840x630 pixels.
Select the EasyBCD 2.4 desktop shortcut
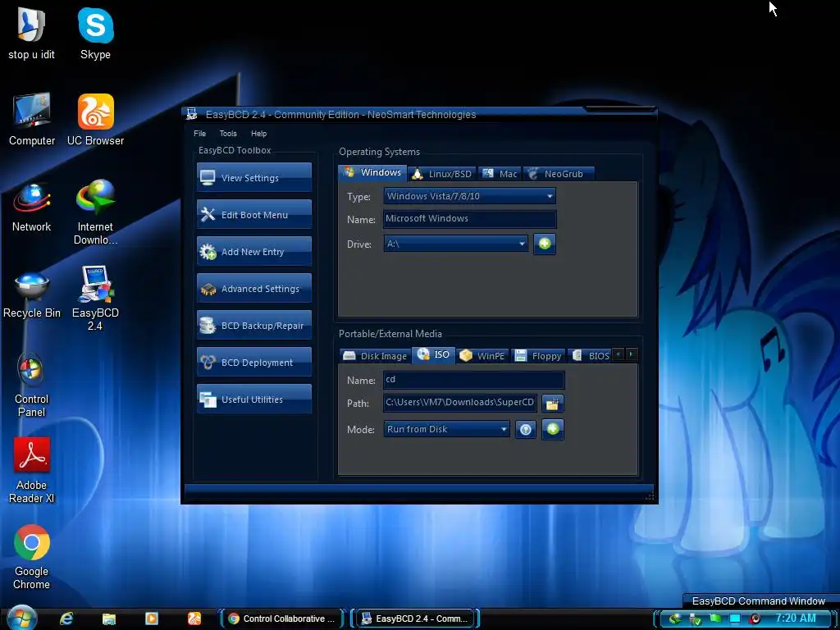(95, 298)
